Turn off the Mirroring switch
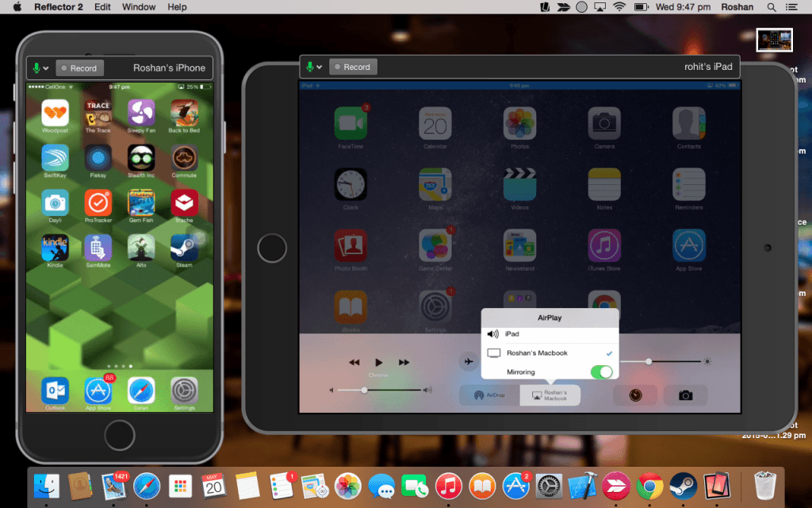This screenshot has height=508, width=812. pyautogui.click(x=601, y=371)
